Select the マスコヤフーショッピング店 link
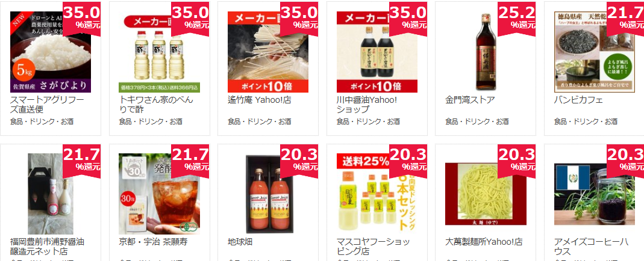 [x=374, y=246]
